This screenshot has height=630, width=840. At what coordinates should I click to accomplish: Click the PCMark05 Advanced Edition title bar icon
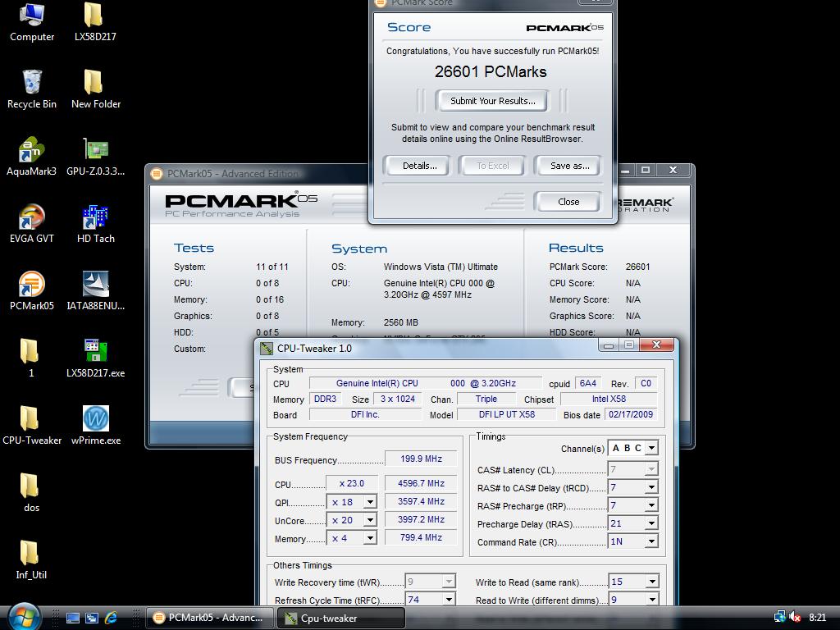point(157,174)
